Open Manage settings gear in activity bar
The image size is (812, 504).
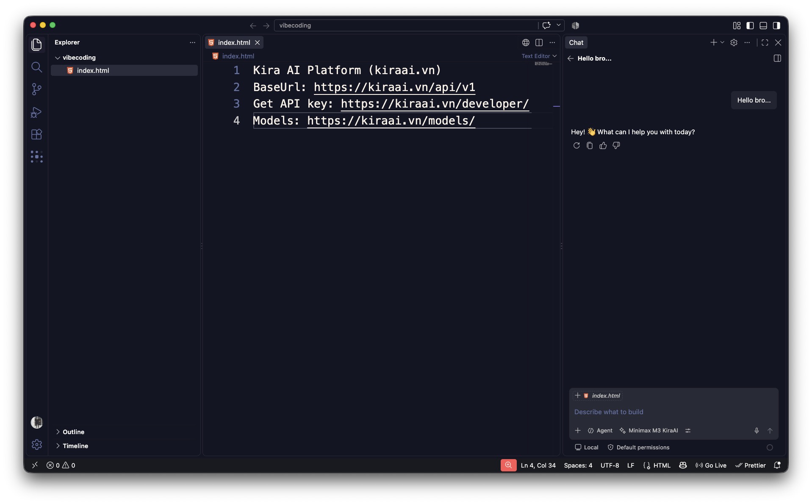click(x=37, y=444)
